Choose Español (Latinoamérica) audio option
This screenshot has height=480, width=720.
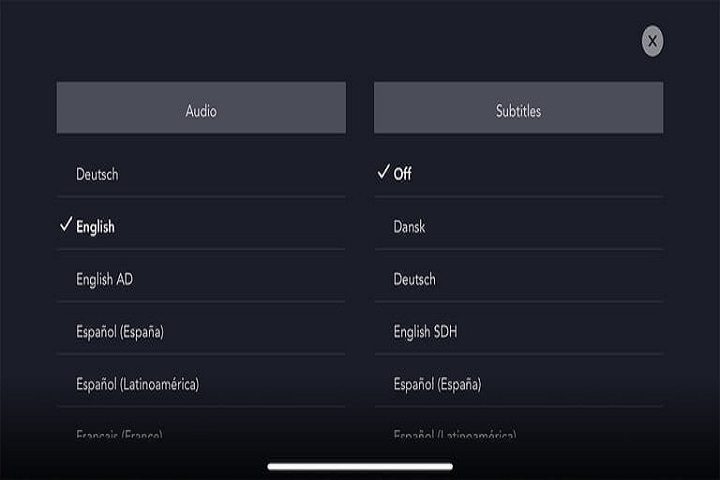[x=137, y=384]
